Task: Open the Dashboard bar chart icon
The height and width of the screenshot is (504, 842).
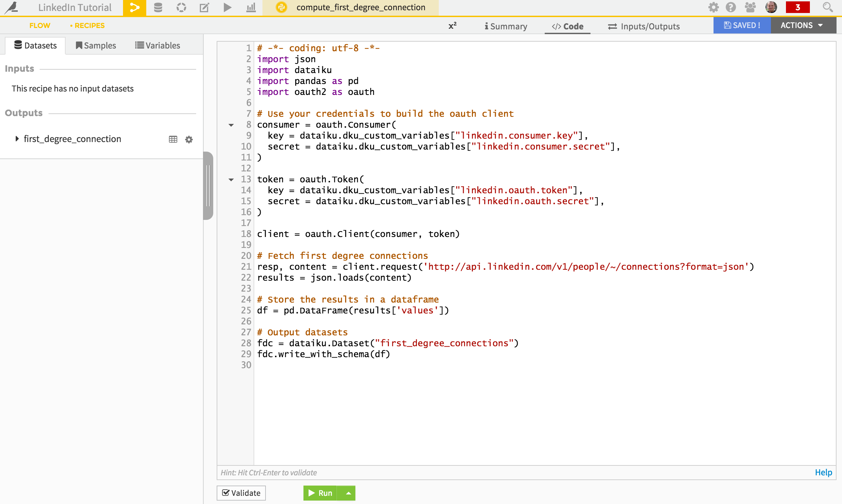Action: click(x=251, y=8)
